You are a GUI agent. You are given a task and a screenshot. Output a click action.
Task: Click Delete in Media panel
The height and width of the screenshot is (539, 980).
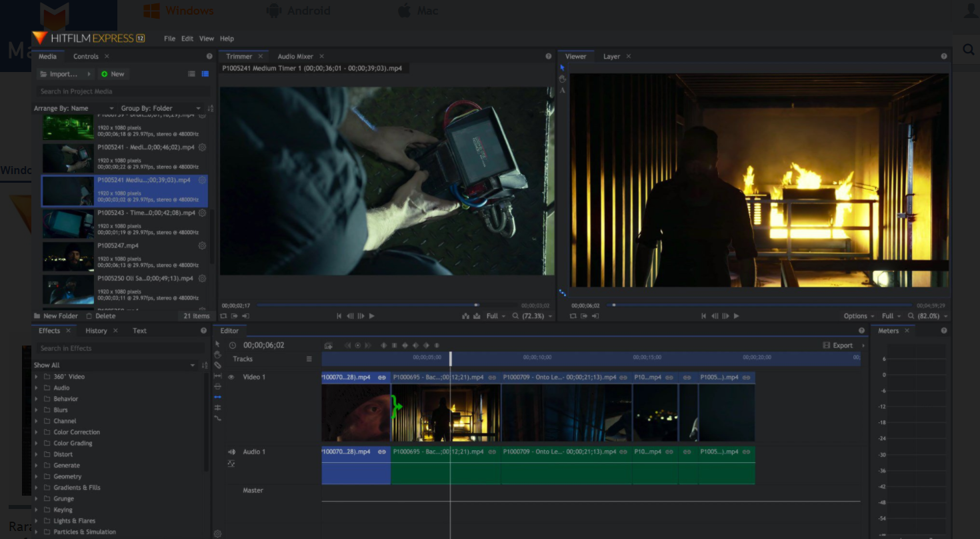tap(101, 316)
